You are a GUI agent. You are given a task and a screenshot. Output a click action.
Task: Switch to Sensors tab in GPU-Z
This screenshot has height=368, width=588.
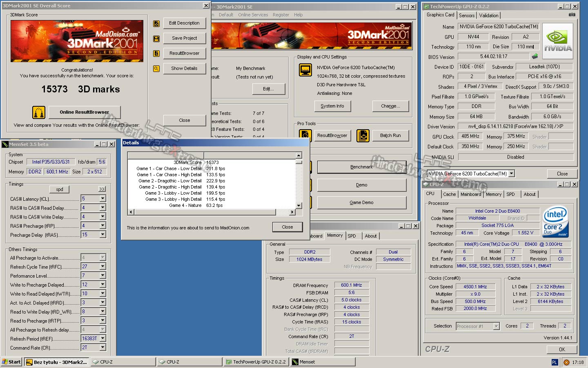pos(467,16)
